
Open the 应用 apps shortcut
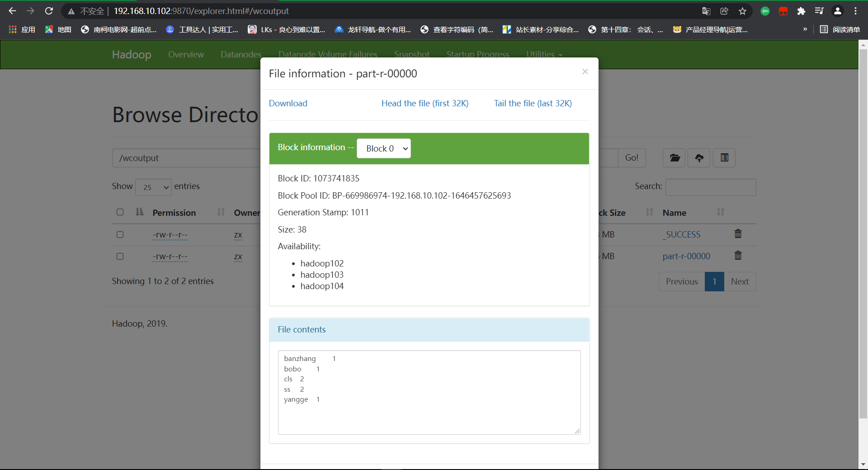tap(22, 29)
